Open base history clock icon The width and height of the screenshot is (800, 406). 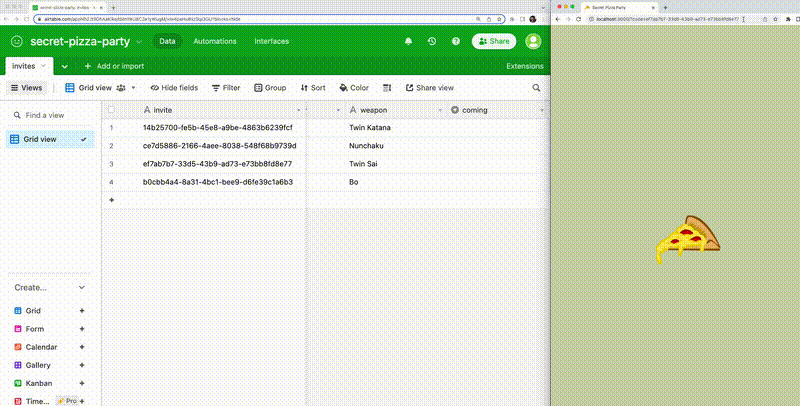tap(432, 41)
